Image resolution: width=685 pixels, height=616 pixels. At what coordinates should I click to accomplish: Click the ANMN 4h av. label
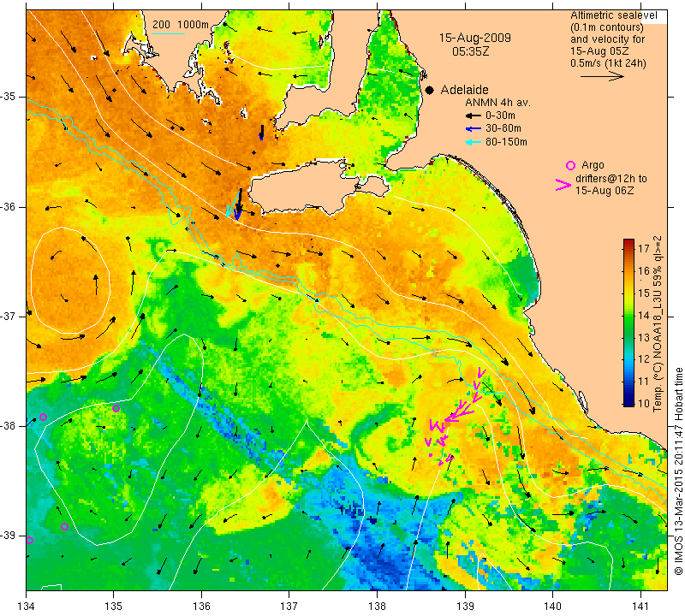coord(497,103)
